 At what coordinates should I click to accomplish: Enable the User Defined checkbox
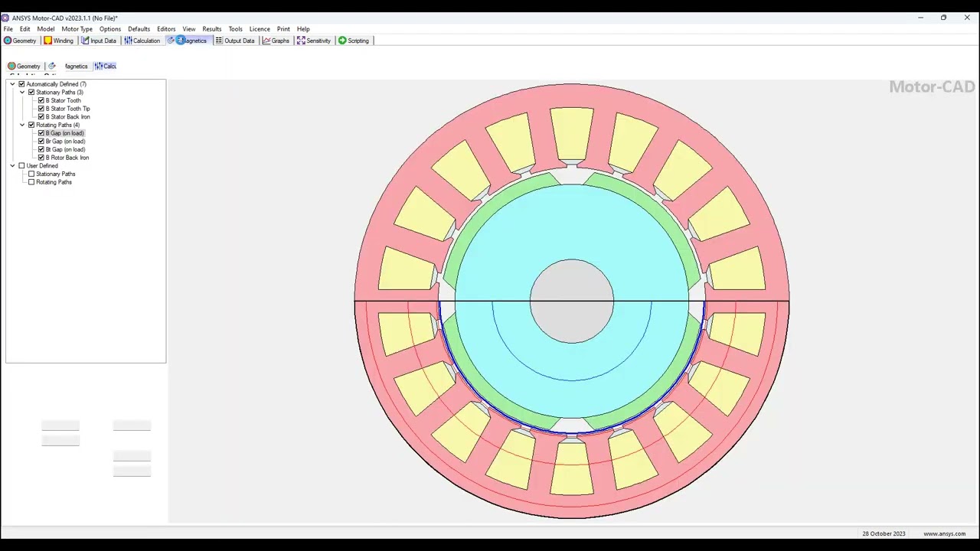[x=21, y=166]
